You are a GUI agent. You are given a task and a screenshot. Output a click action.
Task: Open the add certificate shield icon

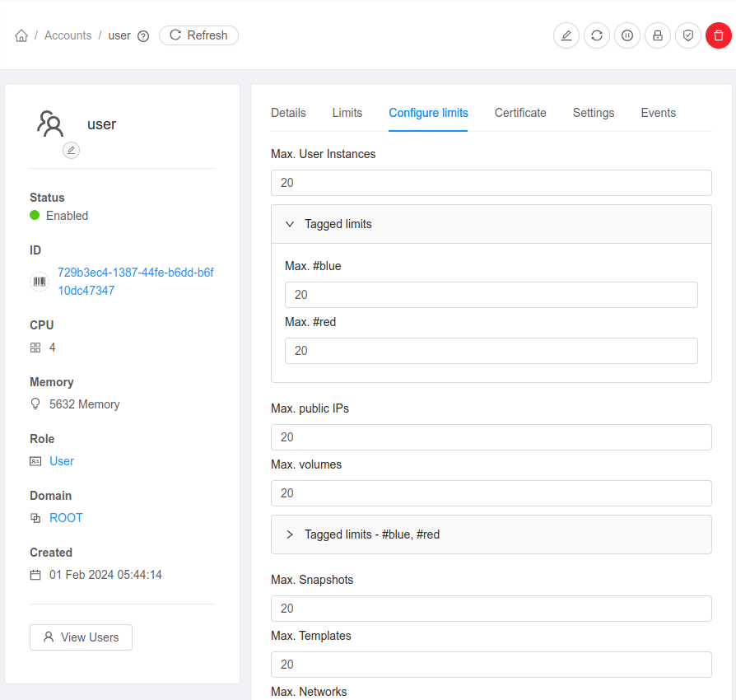687,35
